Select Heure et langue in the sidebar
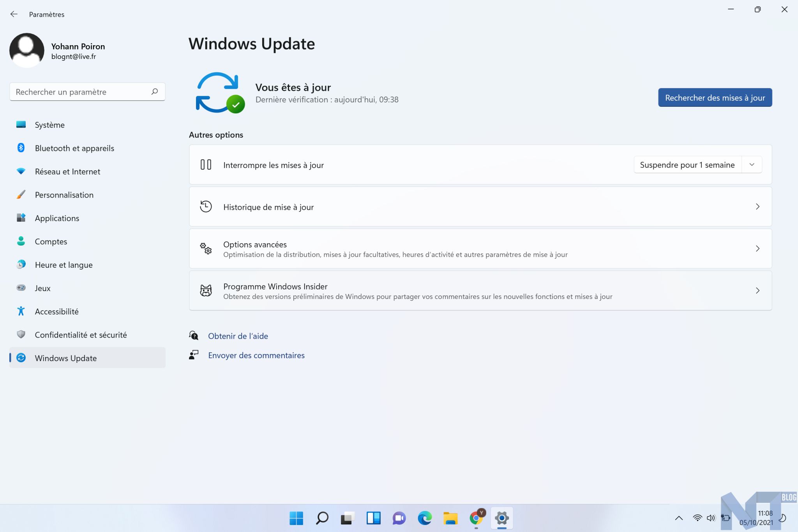The image size is (798, 532). click(64, 265)
